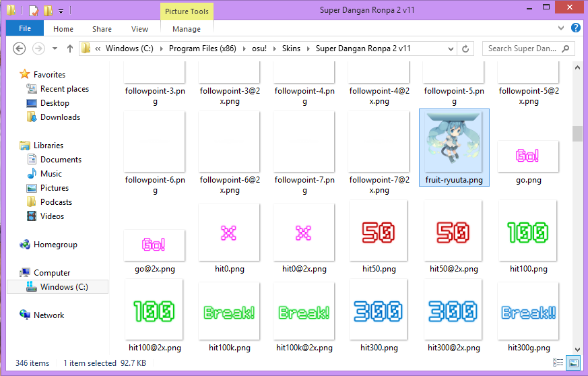Select hit0@2x.png file

click(x=304, y=238)
